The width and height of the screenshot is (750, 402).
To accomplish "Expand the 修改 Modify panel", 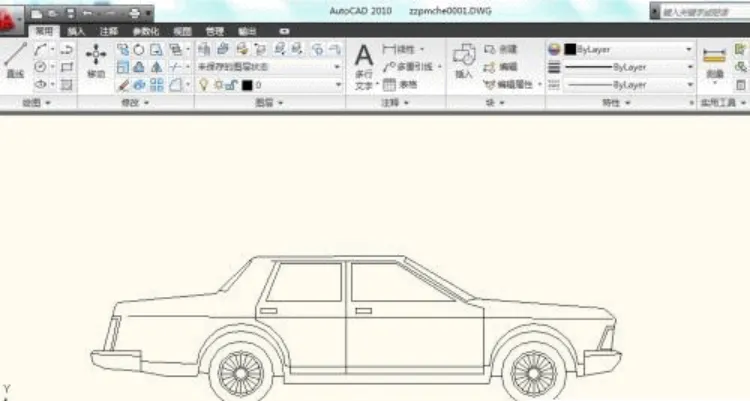I will (135, 102).
